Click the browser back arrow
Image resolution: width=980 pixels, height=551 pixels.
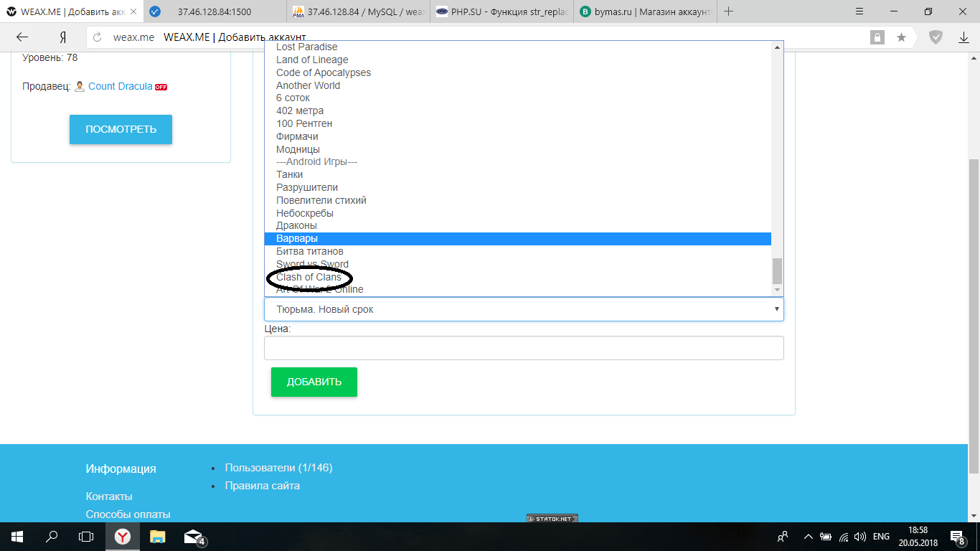[22, 37]
